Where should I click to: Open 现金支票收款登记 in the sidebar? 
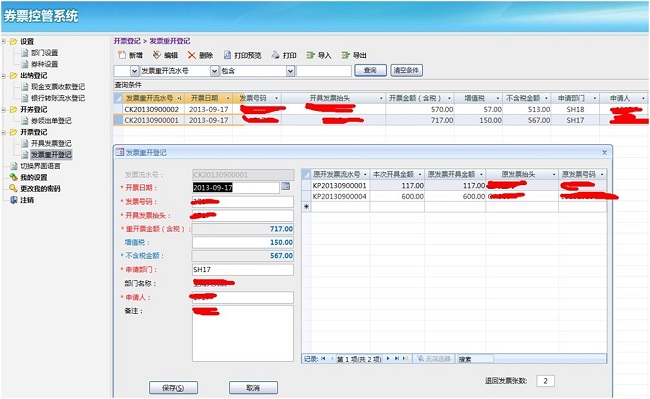coord(58,87)
